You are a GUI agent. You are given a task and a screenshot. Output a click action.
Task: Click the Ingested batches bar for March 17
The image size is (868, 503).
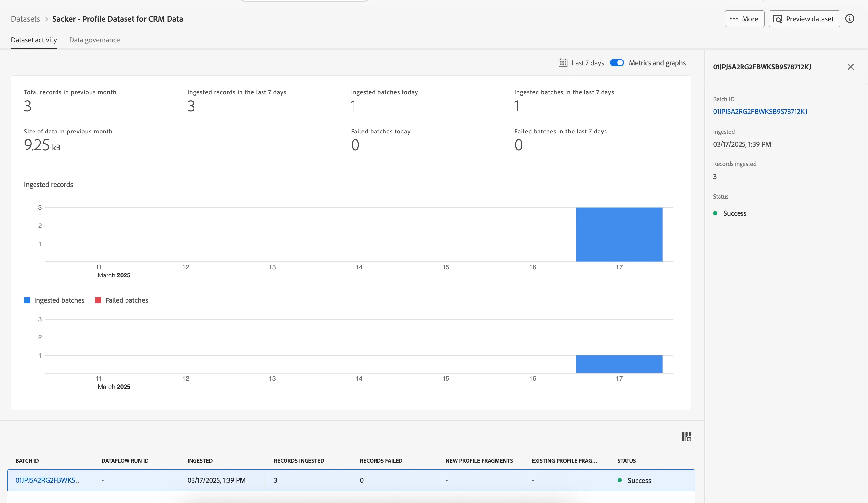(619, 364)
